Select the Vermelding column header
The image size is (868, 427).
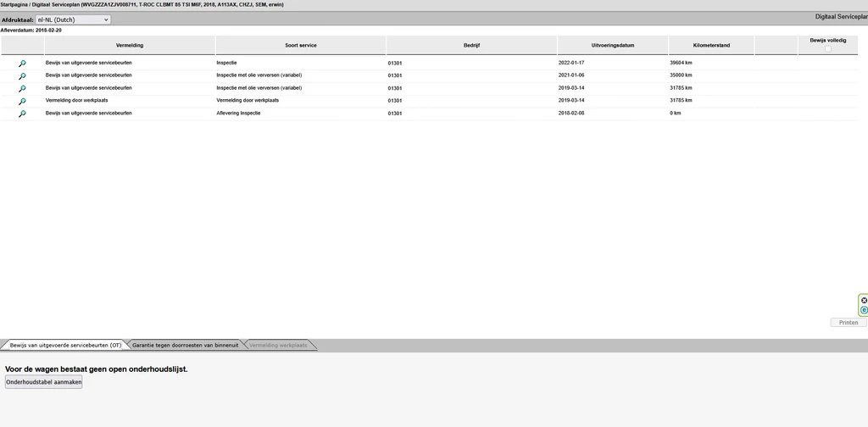click(130, 45)
